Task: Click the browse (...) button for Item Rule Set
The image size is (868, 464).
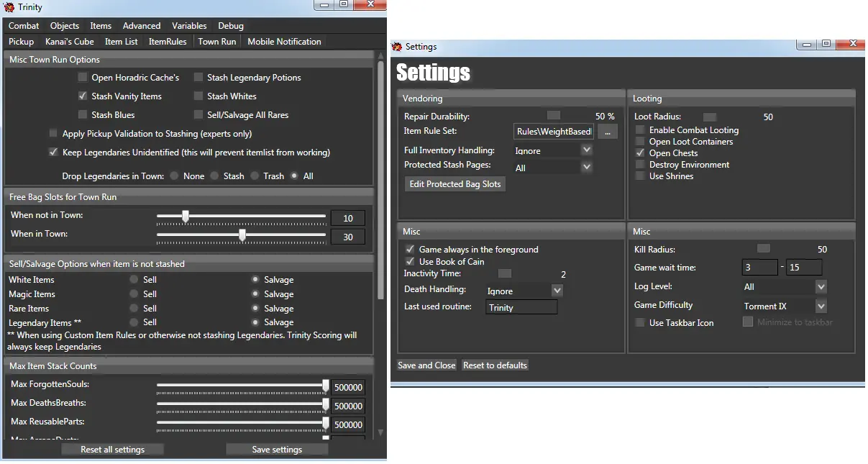Action: click(x=607, y=132)
